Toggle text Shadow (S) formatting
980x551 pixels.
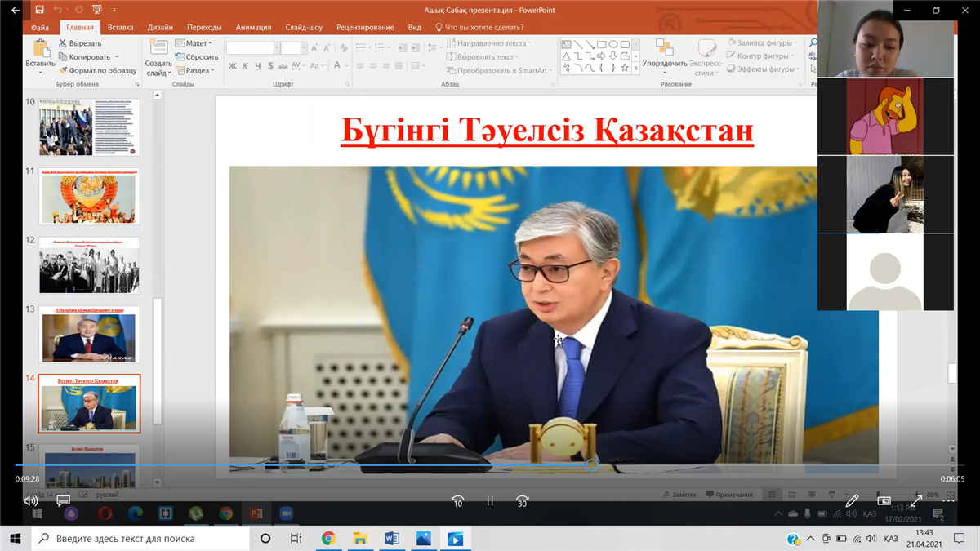270,66
